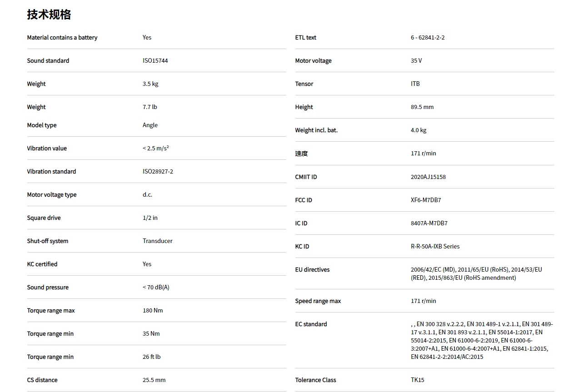Click the ISO15744 sound standard value
The height and width of the screenshot is (392, 588).
click(155, 61)
